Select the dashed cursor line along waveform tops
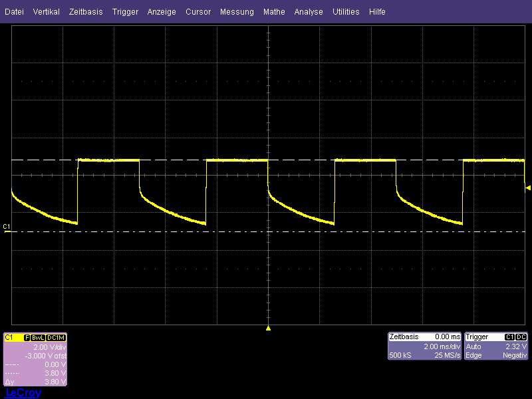 (x=268, y=160)
